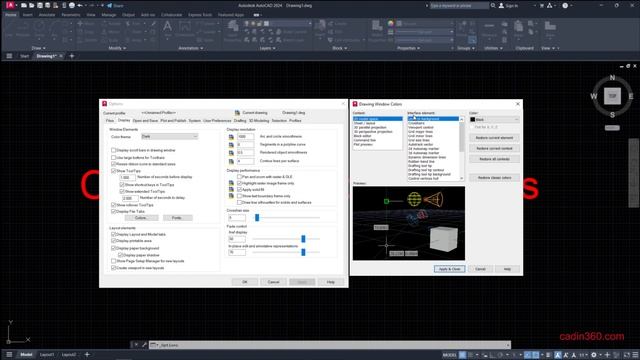Open the layout list hamburger menu bottom left

(9, 354)
